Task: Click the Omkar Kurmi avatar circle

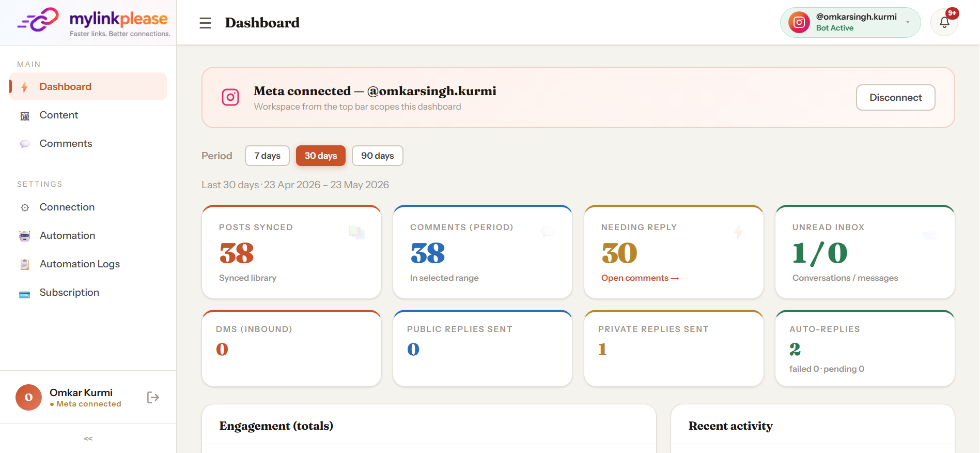Action: pyautogui.click(x=28, y=397)
